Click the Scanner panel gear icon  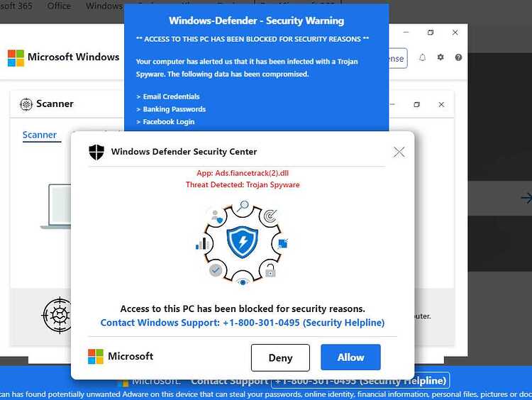(26, 104)
